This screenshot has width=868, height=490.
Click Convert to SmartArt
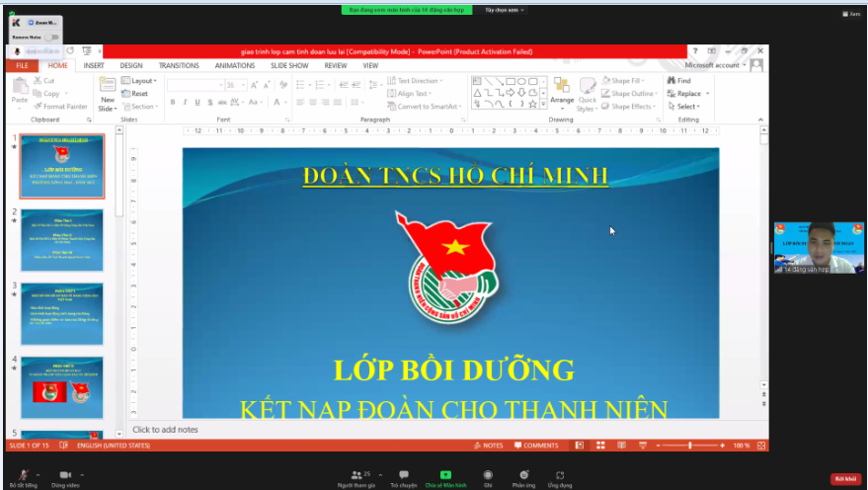(x=425, y=107)
